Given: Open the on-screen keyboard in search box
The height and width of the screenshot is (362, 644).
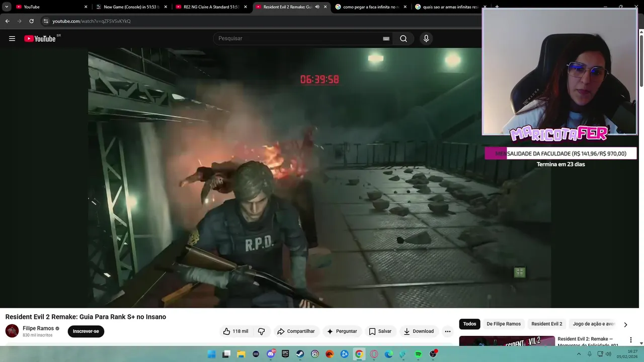Looking at the screenshot, I should (x=386, y=39).
